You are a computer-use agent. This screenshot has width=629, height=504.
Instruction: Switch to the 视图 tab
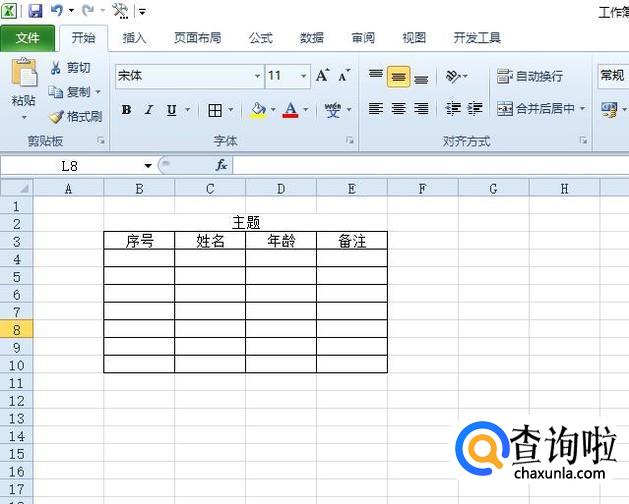pyautogui.click(x=414, y=38)
